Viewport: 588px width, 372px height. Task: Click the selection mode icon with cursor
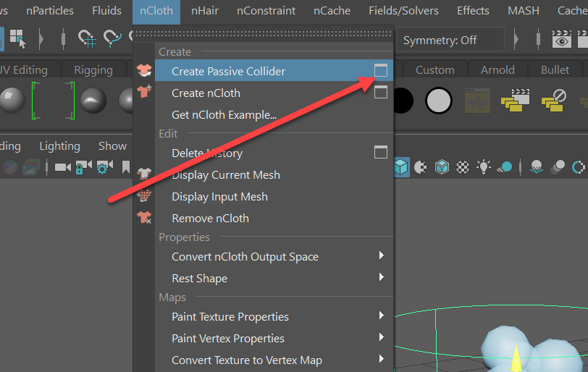17,38
